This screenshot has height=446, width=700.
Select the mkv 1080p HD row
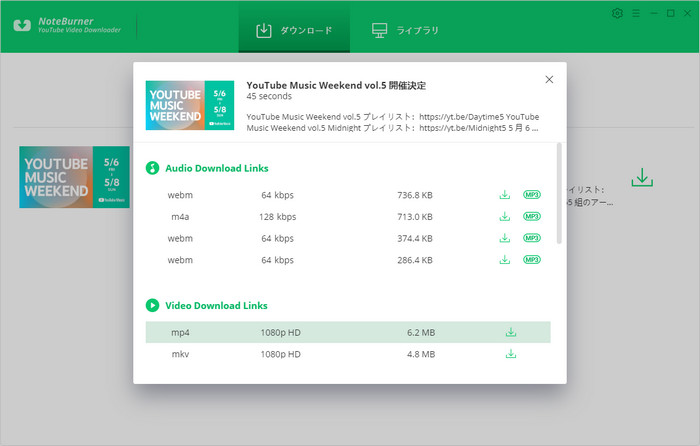click(x=348, y=354)
